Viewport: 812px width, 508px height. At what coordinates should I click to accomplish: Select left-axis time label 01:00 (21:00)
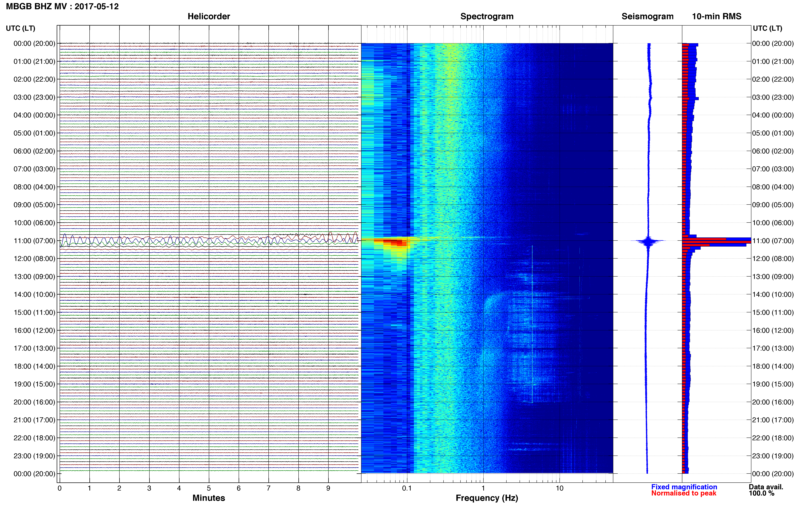click(34, 62)
